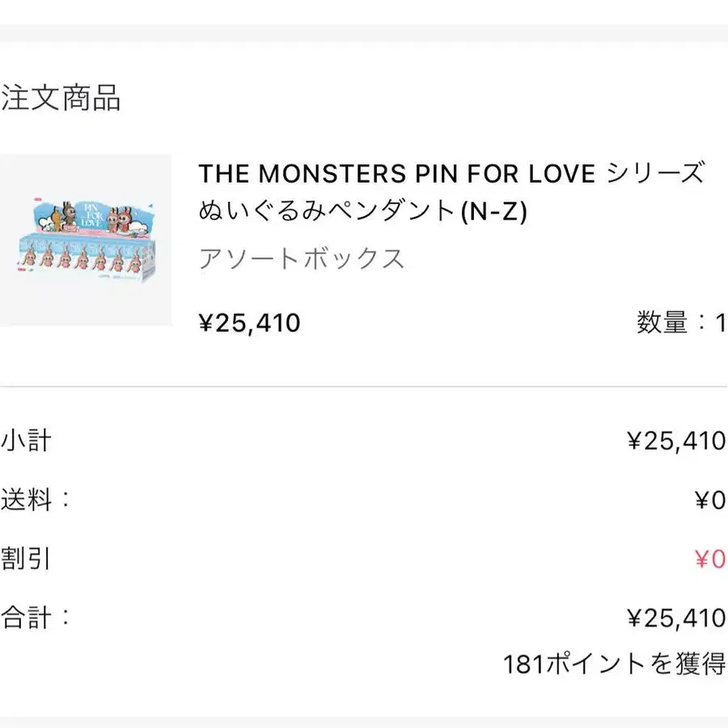Click the 注文商品 section heading

[61, 98]
